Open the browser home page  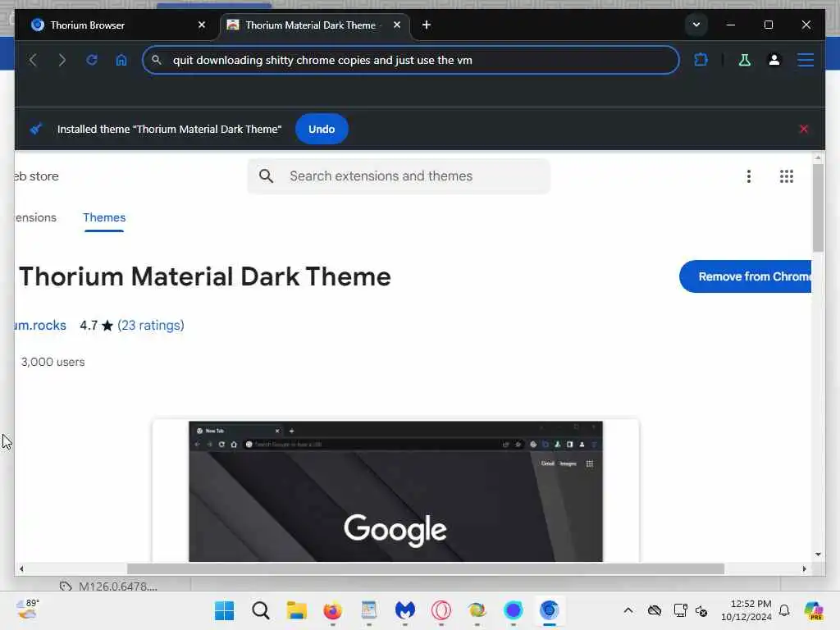pos(121,60)
